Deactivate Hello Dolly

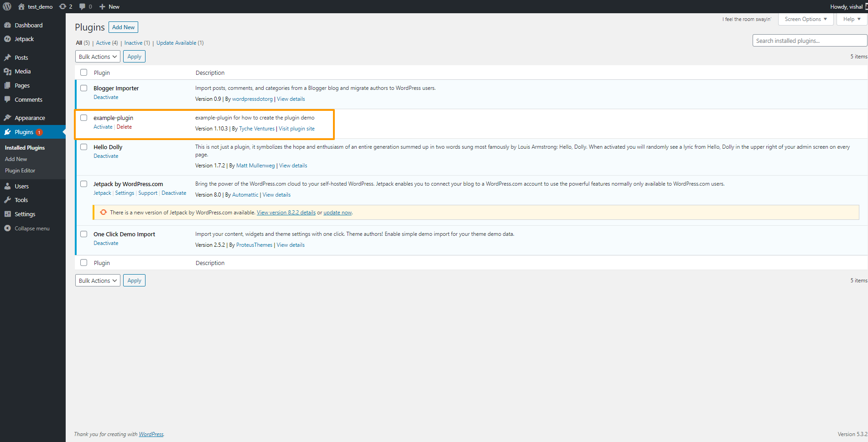pyautogui.click(x=106, y=156)
